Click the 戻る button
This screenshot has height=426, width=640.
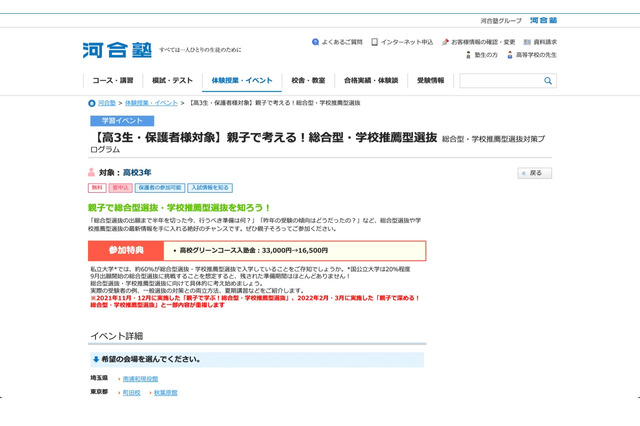[x=535, y=173]
